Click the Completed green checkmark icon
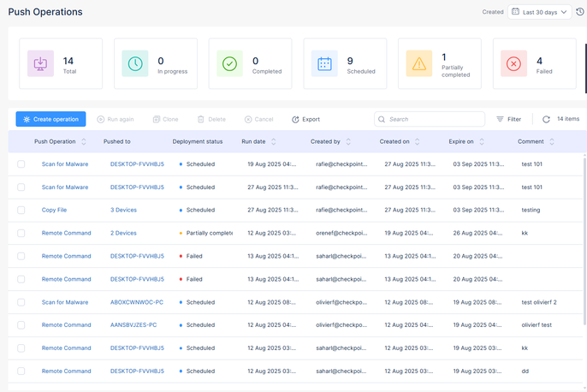The image size is (587, 392). [229, 63]
